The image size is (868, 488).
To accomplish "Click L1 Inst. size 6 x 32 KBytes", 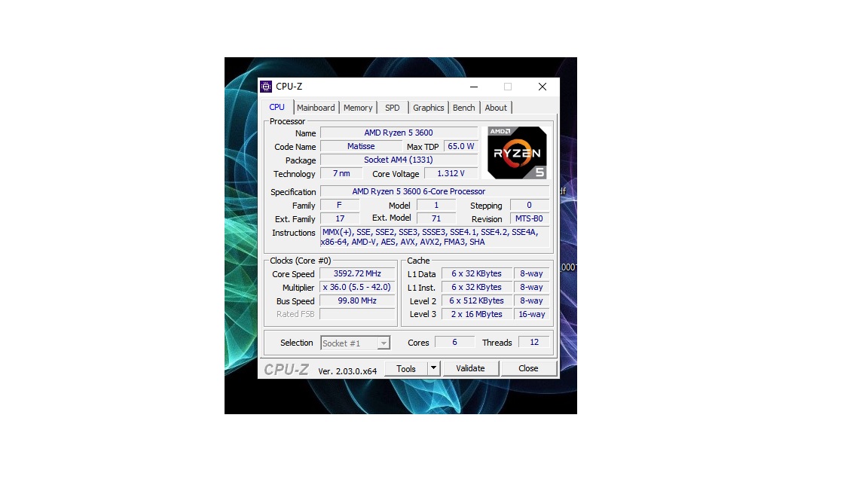I will pyautogui.click(x=477, y=287).
